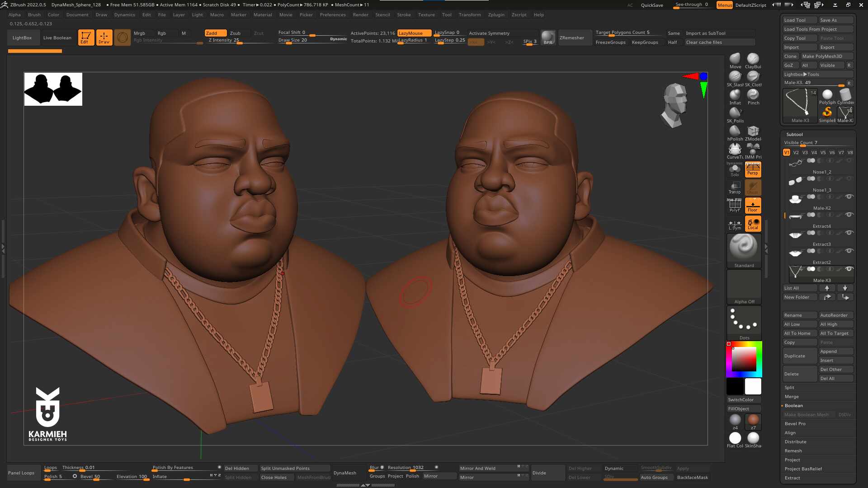Switch to visibility set V2
This screenshot has width=868, height=488.
tap(796, 152)
